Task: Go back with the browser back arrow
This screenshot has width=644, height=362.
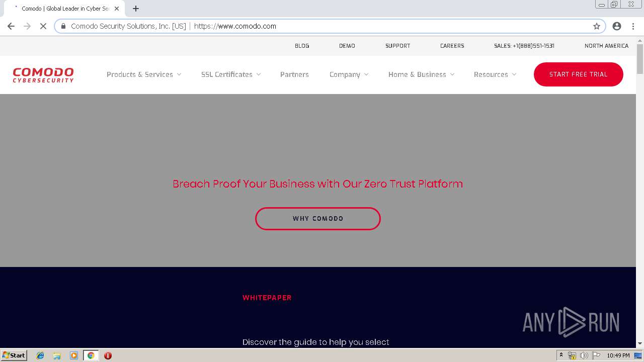Action: click(x=11, y=26)
